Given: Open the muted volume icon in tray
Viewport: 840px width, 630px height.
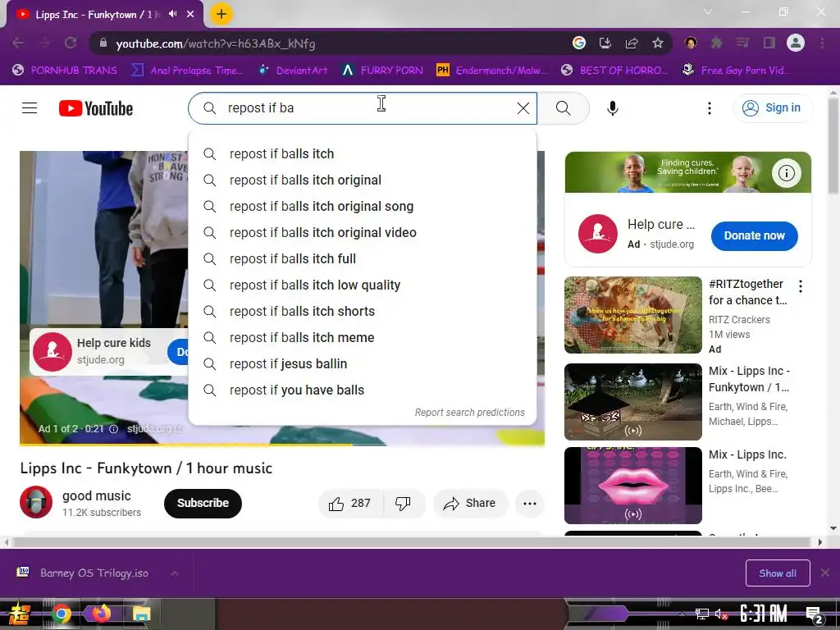Looking at the screenshot, I should [x=720, y=614].
